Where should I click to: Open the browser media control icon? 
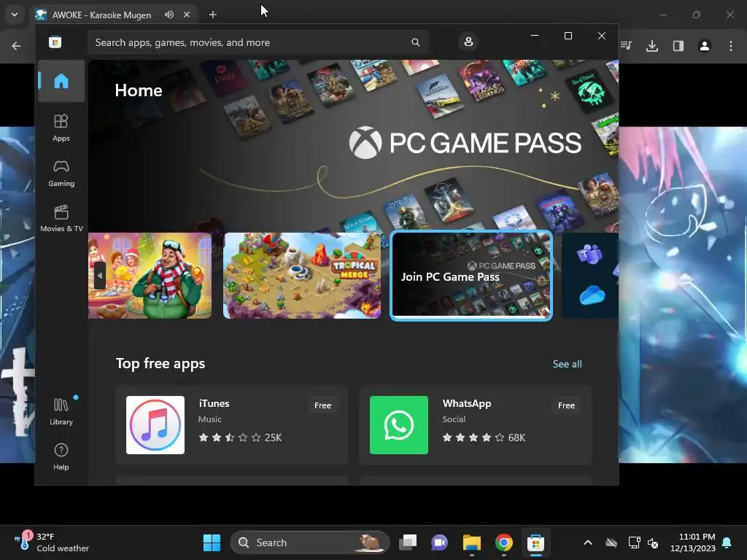(626, 46)
